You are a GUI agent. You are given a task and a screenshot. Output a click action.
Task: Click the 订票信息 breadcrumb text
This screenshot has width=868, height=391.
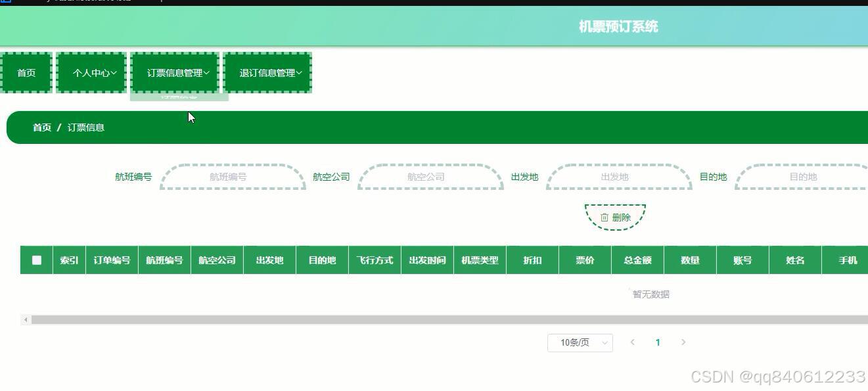click(86, 127)
